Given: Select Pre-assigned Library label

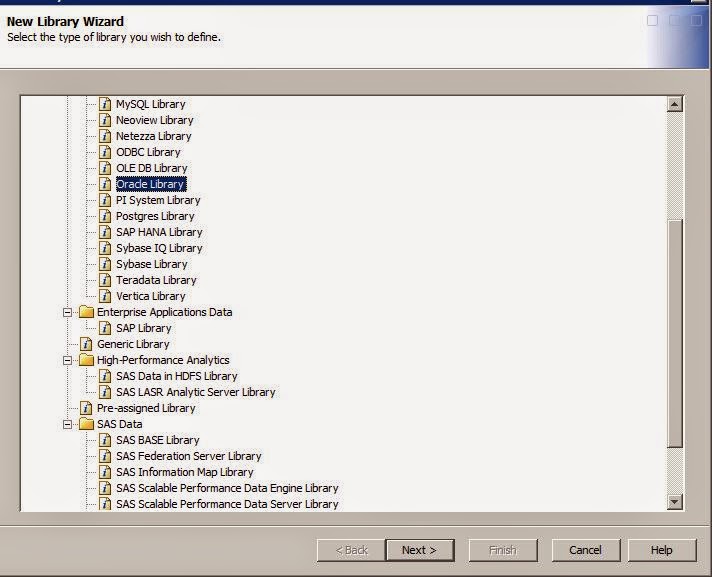Looking at the screenshot, I should pyautogui.click(x=146, y=408).
